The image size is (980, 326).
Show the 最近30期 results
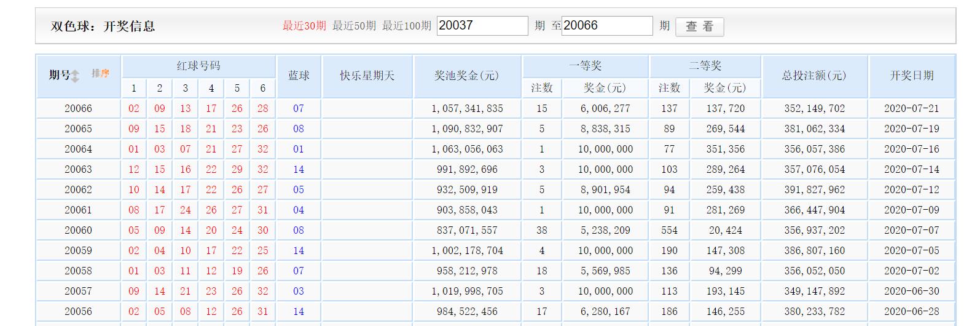pos(304,26)
